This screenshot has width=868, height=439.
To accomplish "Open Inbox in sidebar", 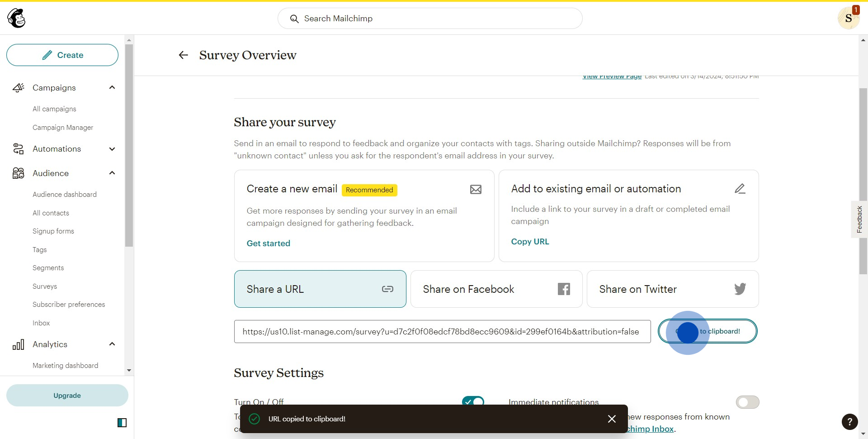I will 41,323.
